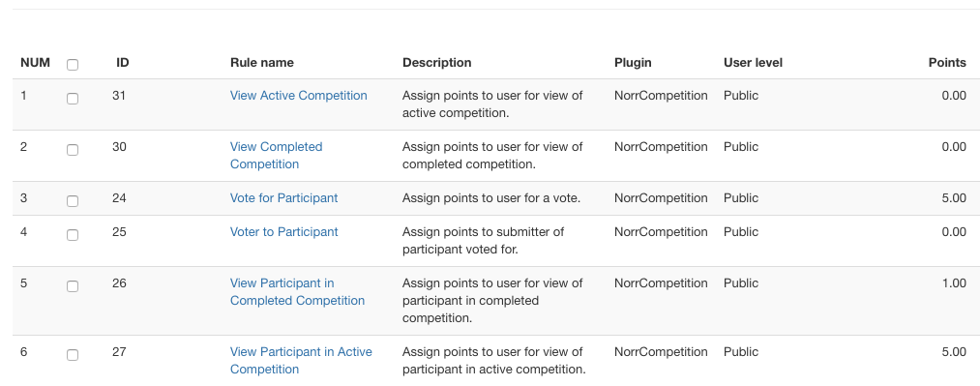Select checkbox for rule ID 30
The width and height of the screenshot is (980, 386).
(73, 149)
